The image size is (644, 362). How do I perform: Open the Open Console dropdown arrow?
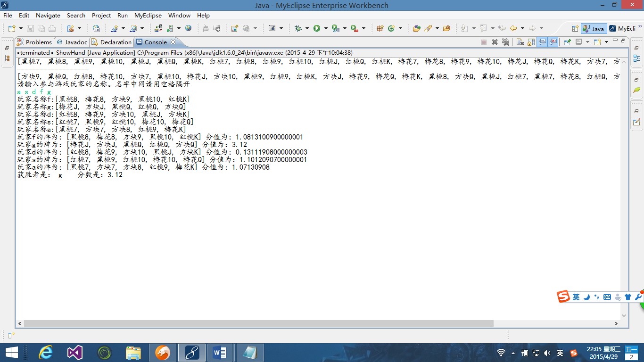605,42
